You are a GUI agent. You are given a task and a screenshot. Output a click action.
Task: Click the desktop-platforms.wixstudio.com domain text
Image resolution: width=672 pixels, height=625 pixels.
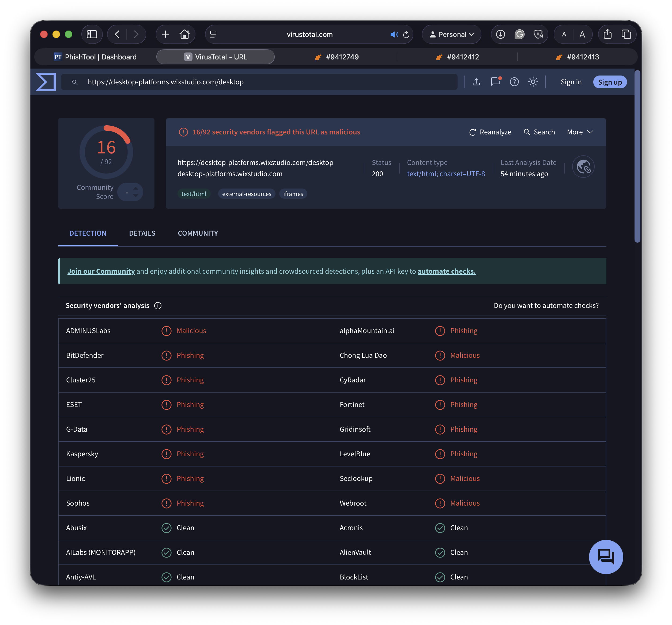pyautogui.click(x=230, y=174)
